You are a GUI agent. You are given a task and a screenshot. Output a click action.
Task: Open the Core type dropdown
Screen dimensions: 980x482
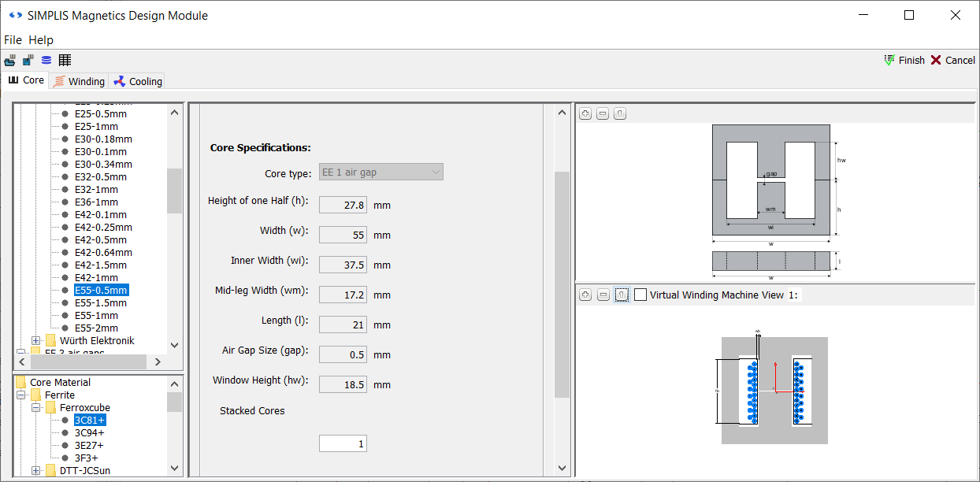380,172
